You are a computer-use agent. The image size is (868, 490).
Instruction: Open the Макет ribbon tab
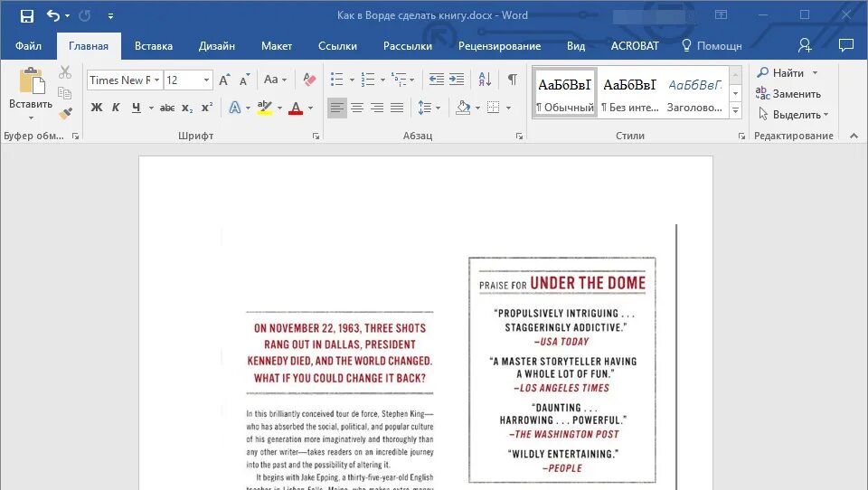(x=277, y=46)
